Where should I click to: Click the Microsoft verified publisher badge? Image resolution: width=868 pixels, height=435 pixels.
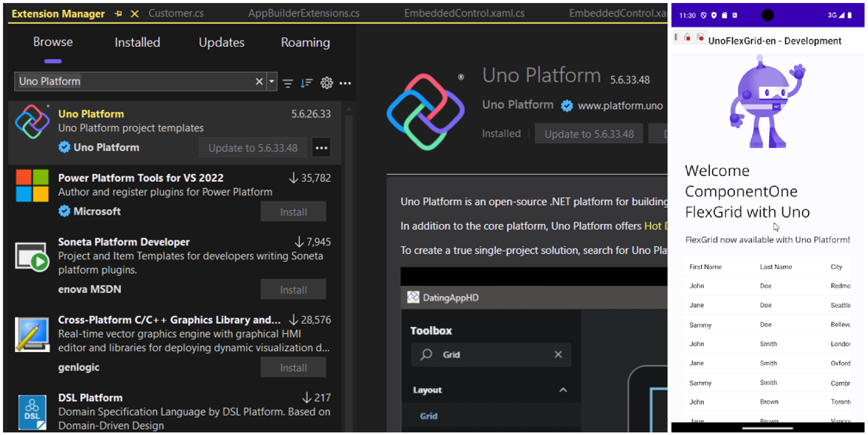(x=64, y=211)
